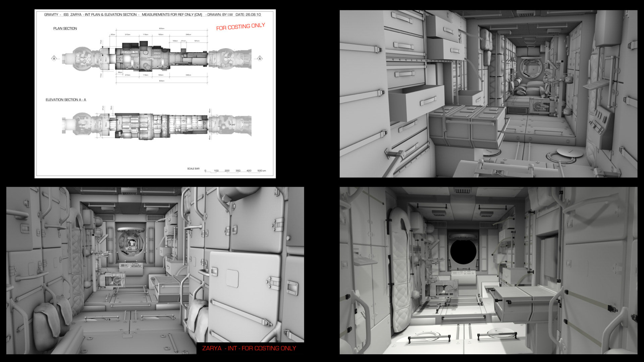
Task: Click the 'ZARYA' label in the elevation section
Action: pos(157,124)
